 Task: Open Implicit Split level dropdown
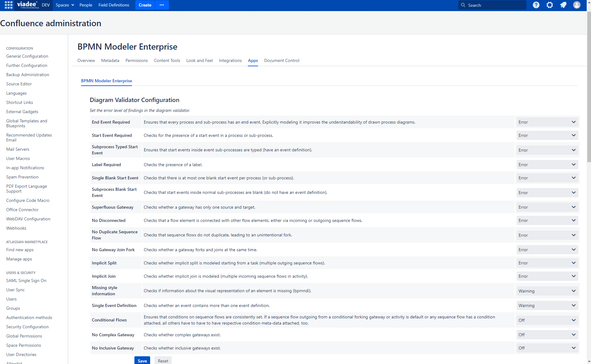547,263
